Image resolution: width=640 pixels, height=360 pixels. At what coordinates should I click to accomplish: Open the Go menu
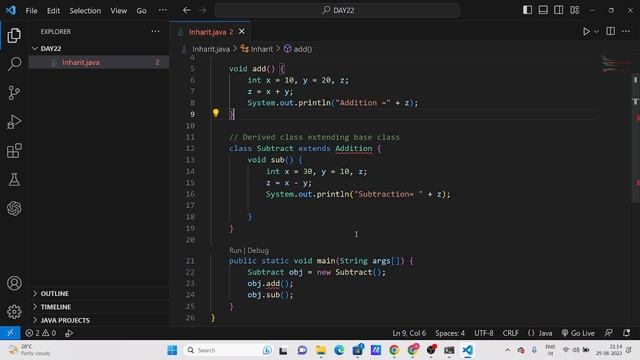coord(142,11)
